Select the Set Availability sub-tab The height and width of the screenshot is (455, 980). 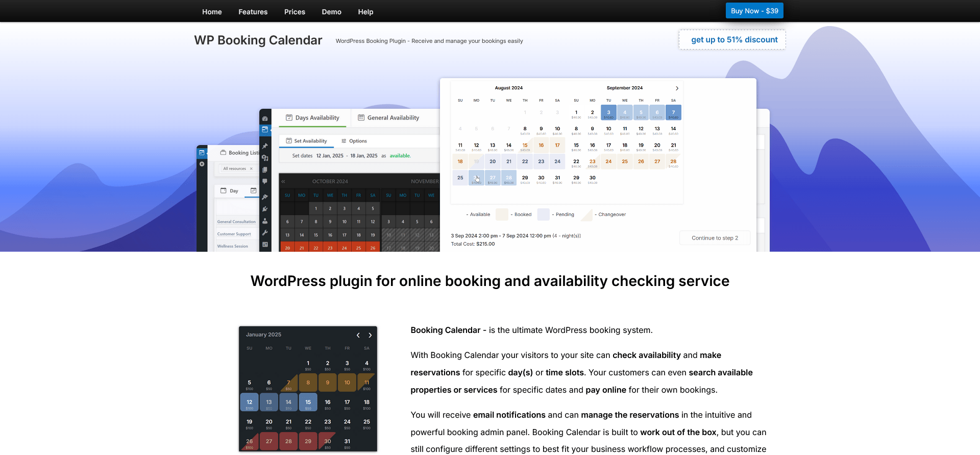tap(306, 141)
